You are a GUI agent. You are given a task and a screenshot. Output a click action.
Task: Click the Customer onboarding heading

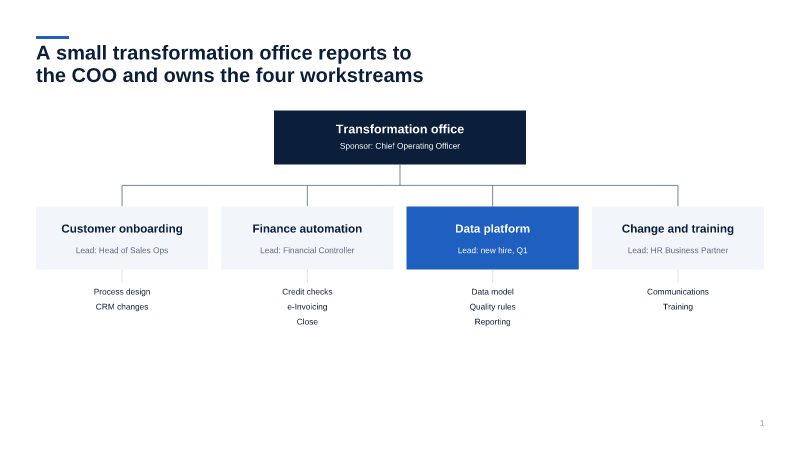point(122,229)
